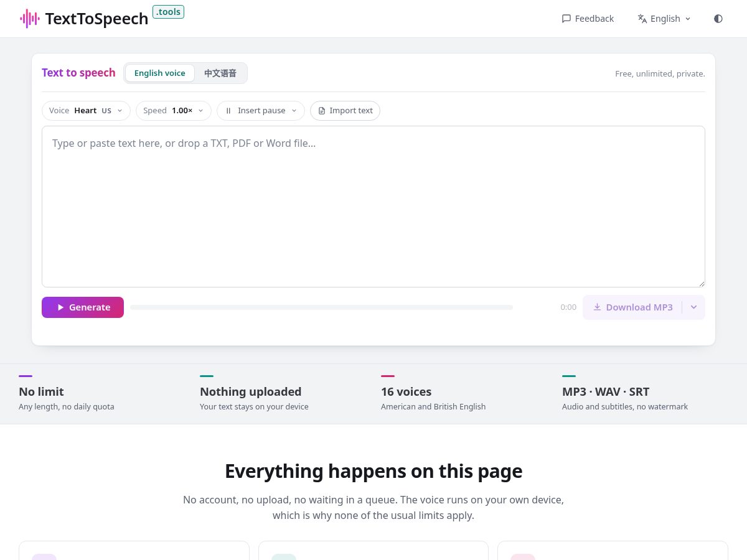The height and width of the screenshot is (560, 747).
Task: Click the Generate button
Action: pyautogui.click(x=83, y=307)
